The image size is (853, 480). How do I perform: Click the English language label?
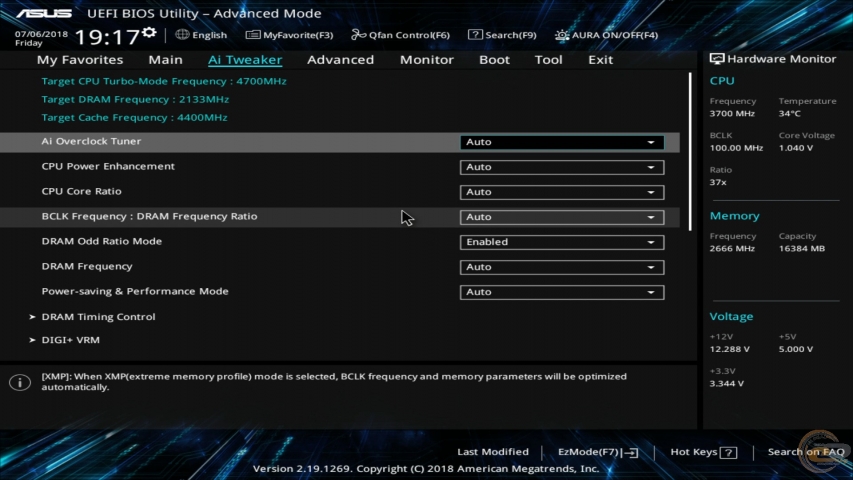point(209,35)
